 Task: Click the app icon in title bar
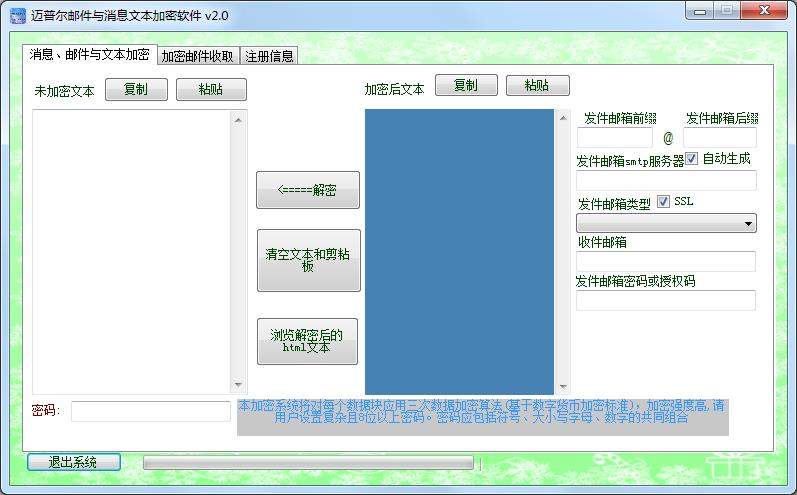pos(17,15)
